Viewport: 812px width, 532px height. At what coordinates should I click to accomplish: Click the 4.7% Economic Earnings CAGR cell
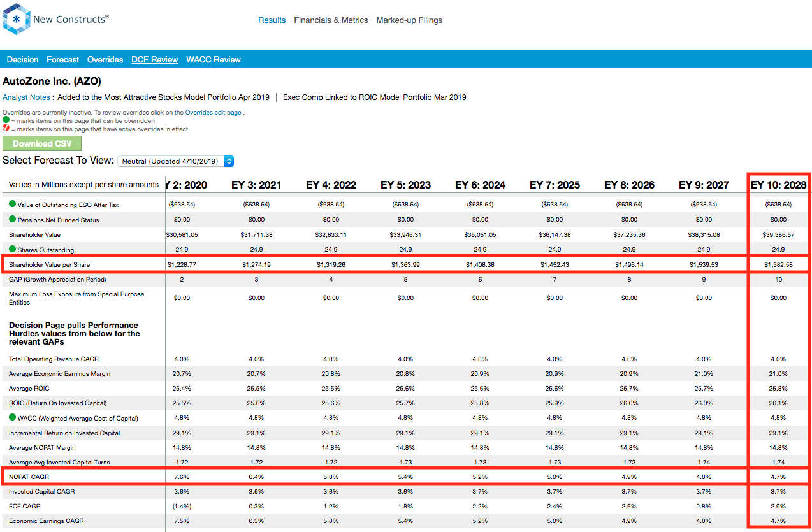click(778, 521)
